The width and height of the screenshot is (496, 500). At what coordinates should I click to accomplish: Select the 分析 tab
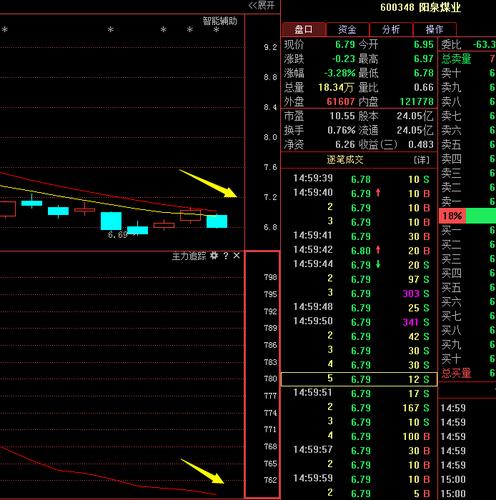[x=391, y=29]
